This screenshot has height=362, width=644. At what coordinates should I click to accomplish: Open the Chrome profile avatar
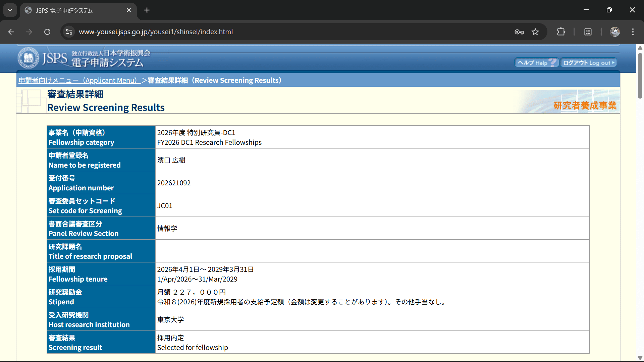coord(614,32)
